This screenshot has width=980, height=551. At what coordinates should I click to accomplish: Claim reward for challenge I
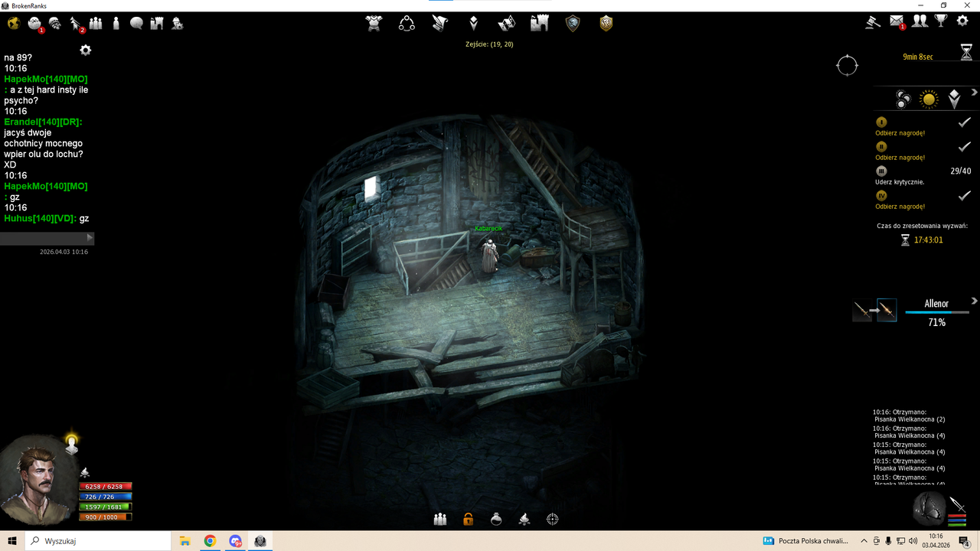click(900, 133)
